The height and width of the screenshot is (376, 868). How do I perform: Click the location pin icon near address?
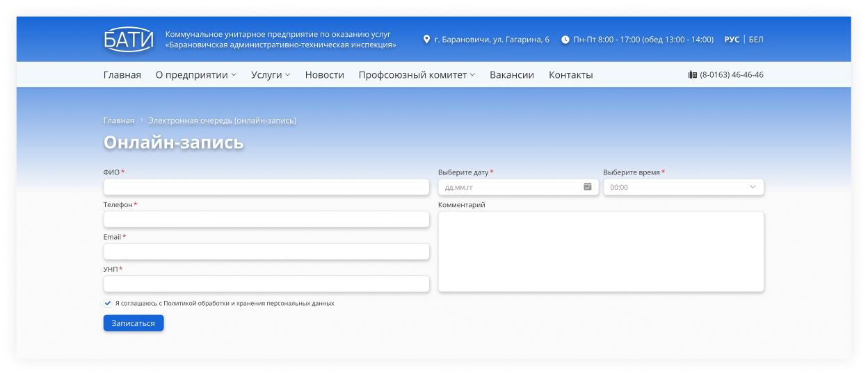click(x=426, y=40)
